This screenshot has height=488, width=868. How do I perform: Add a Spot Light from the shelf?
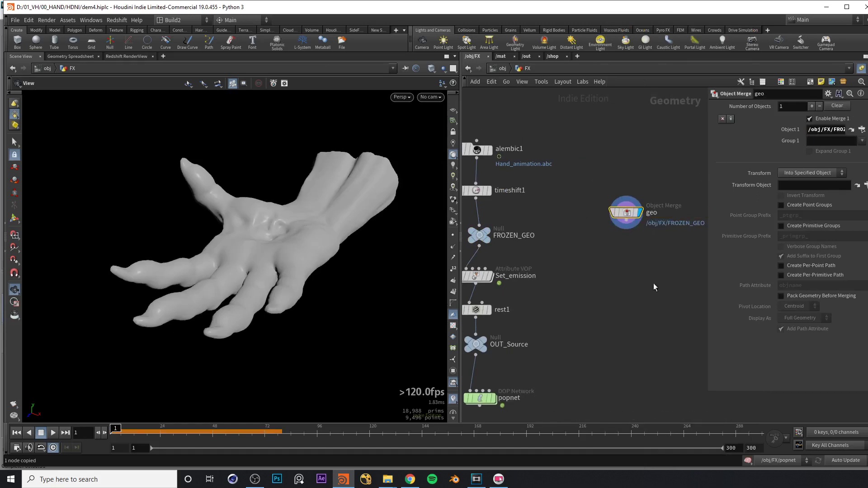[467, 42]
